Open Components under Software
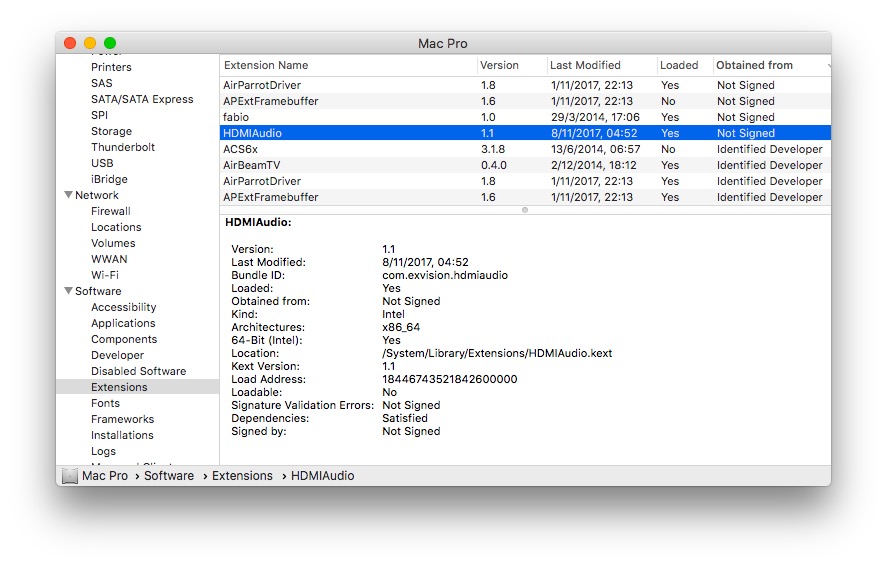The image size is (887, 566). 124,339
